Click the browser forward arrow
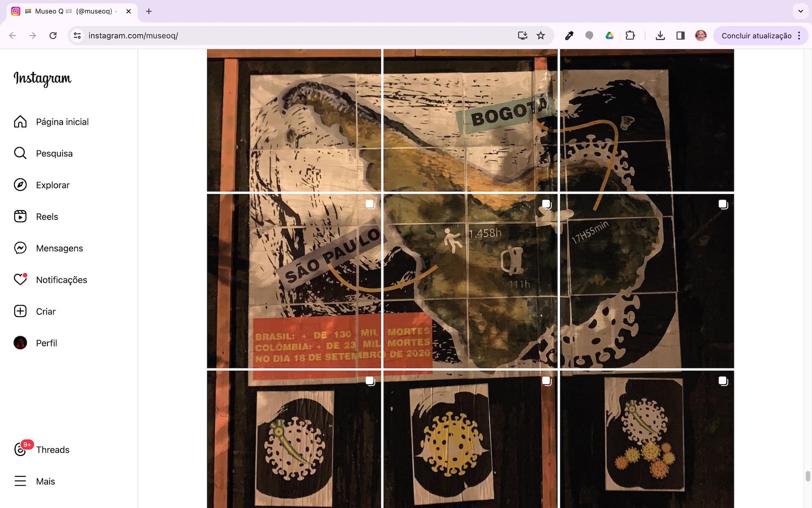This screenshot has height=508, width=812. 32,36
